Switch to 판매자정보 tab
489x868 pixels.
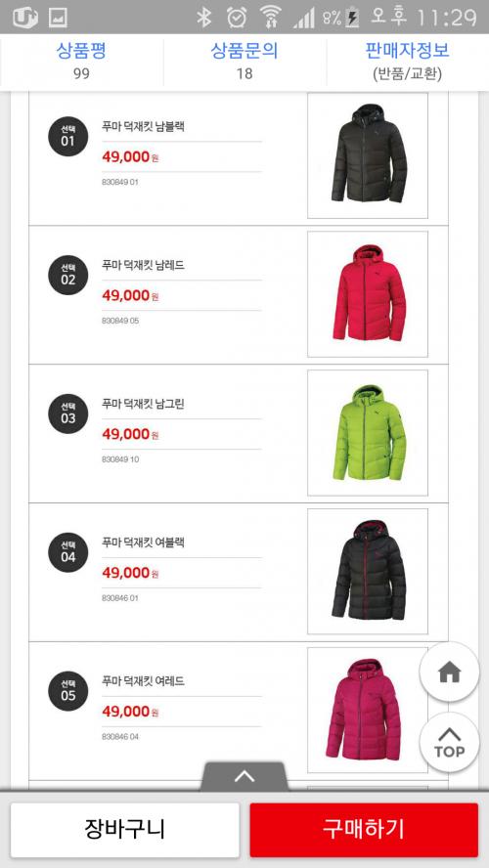click(x=408, y=61)
